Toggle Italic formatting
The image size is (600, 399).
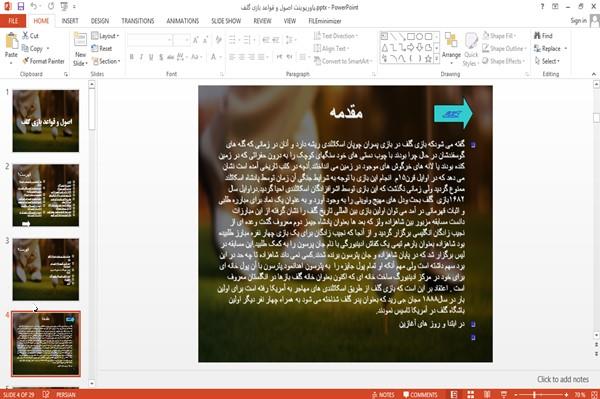pyautogui.click(x=141, y=57)
